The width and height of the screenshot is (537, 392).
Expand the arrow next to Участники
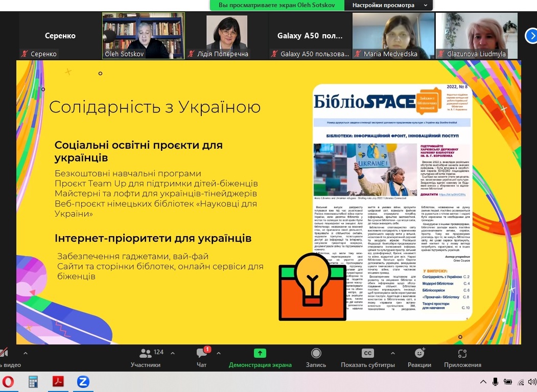[x=173, y=353]
